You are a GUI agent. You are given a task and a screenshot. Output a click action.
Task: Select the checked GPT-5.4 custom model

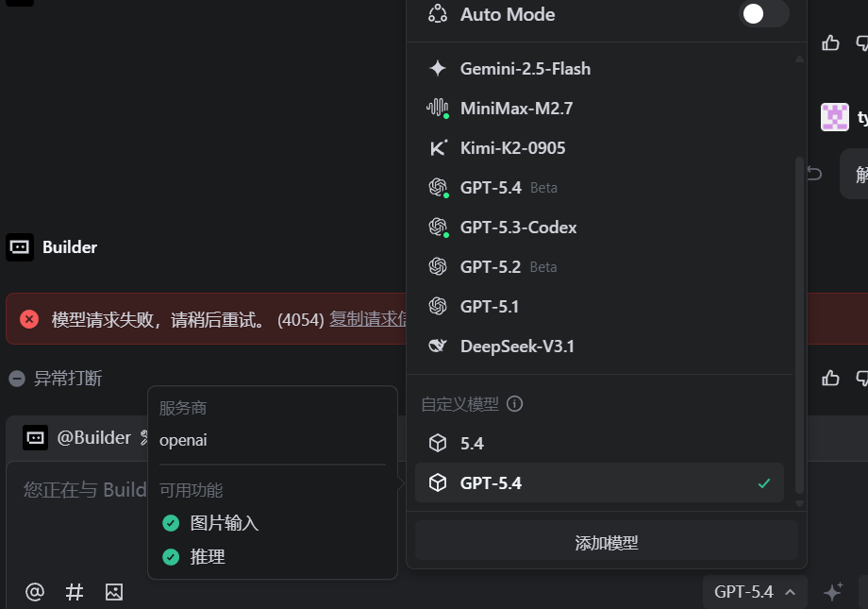point(599,482)
